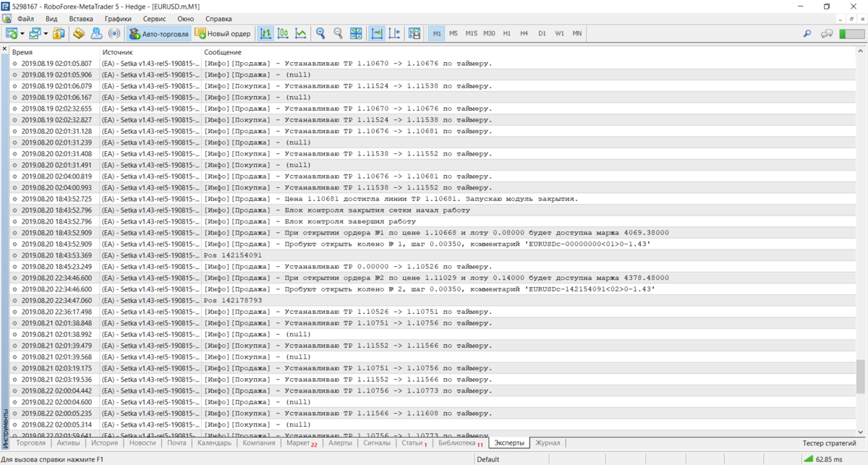
Task: Switch to Активы tab
Action: point(68,443)
